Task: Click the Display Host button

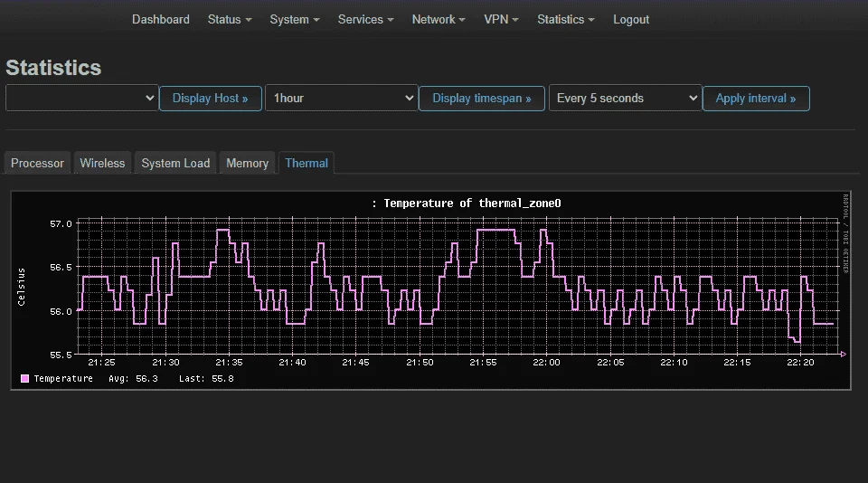Action: [x=211, y=98]
